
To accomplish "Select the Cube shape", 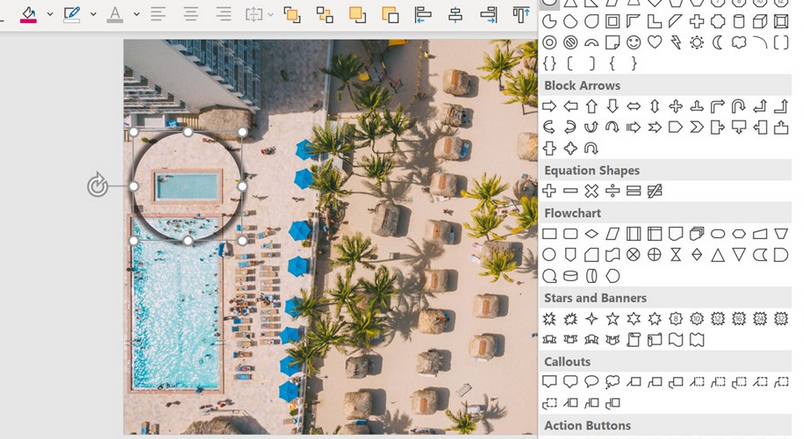I will tap(760, 22).
